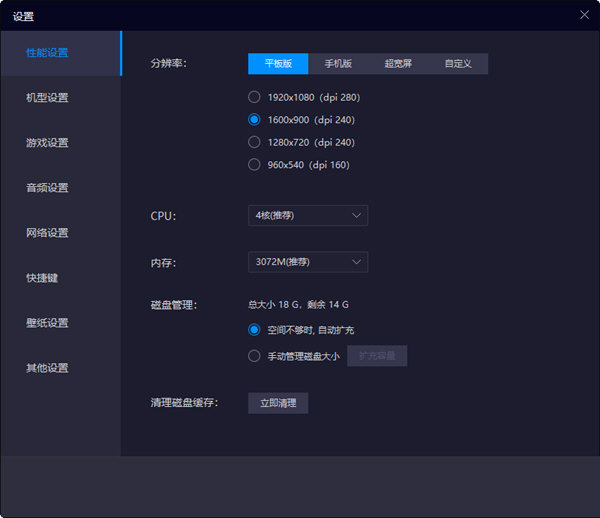Select 1920x1080 (dpi 280) resolution
The width and height of the screenshot is (600, 518).
point(254,98)
